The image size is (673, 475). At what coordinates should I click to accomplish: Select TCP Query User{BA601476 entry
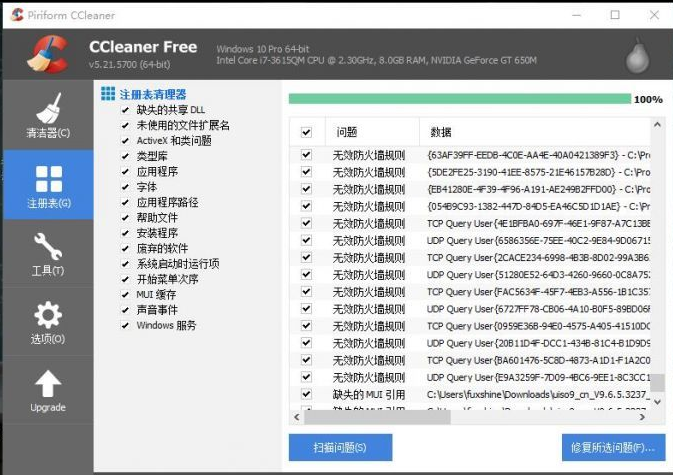(538, 360)
